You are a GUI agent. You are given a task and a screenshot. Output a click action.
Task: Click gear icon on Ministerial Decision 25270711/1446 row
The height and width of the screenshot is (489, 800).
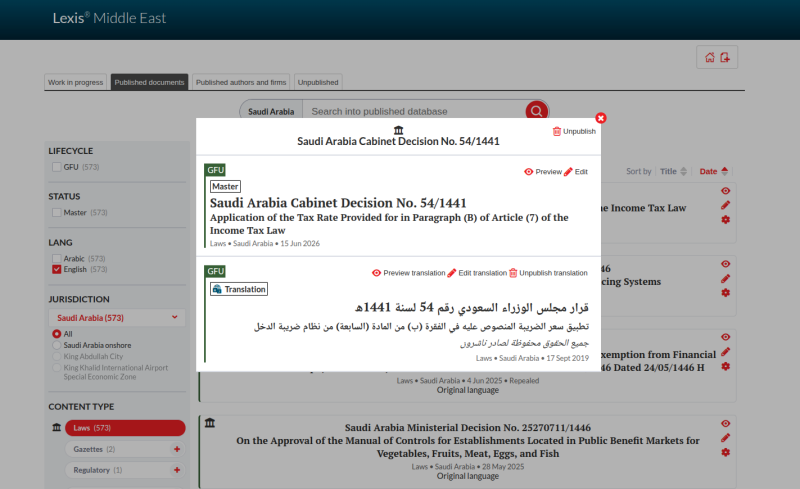(726, 452)
